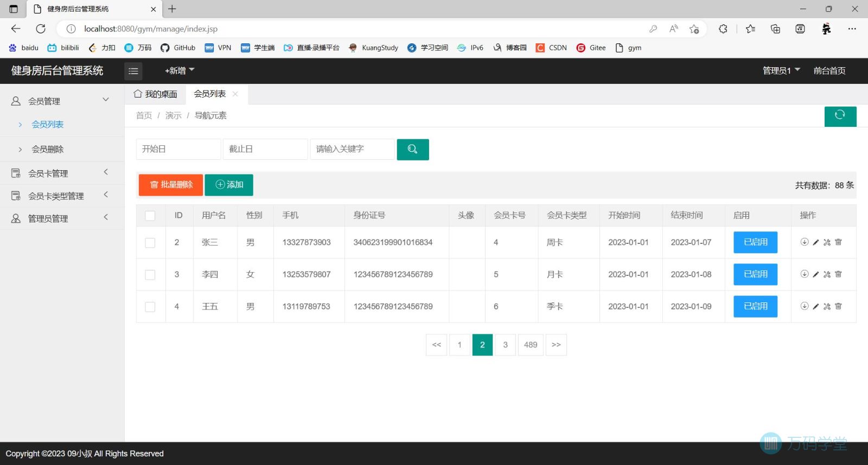Click the green magnifier search button
868x465 pixels.
click(413, 150)
